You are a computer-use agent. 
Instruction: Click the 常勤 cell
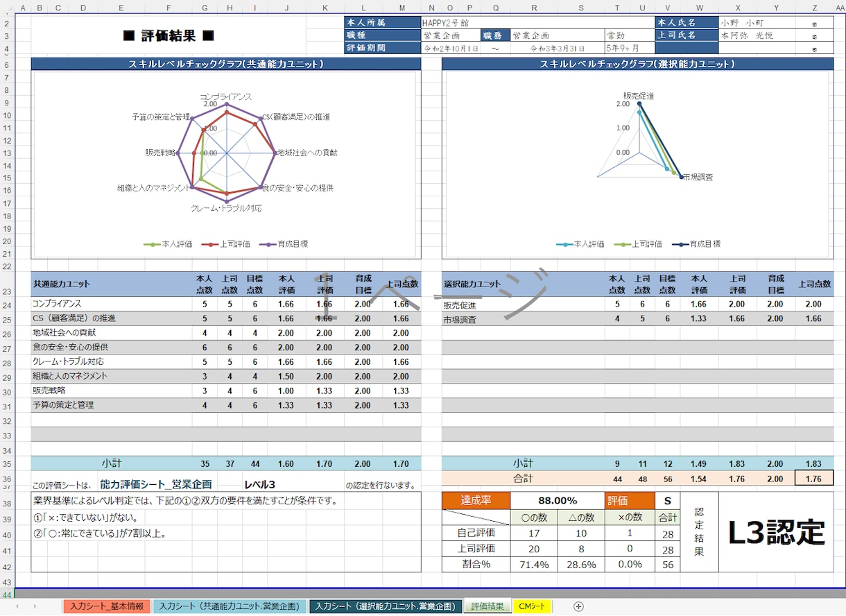pyautogui.click(x=630, y=35)
